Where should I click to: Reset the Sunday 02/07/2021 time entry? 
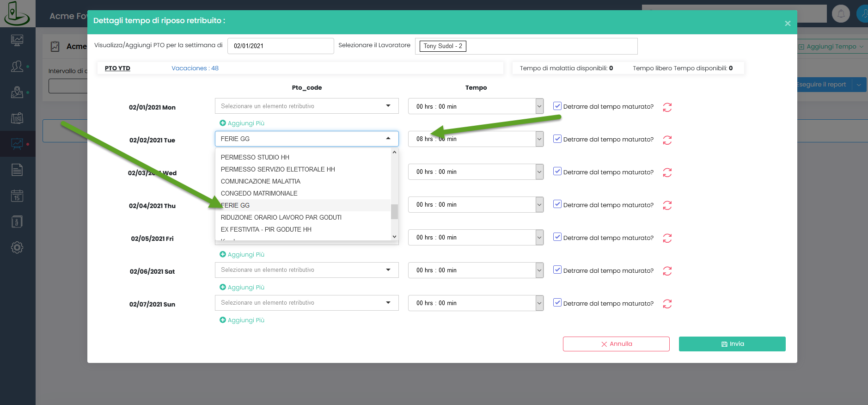tap(667, 304)
